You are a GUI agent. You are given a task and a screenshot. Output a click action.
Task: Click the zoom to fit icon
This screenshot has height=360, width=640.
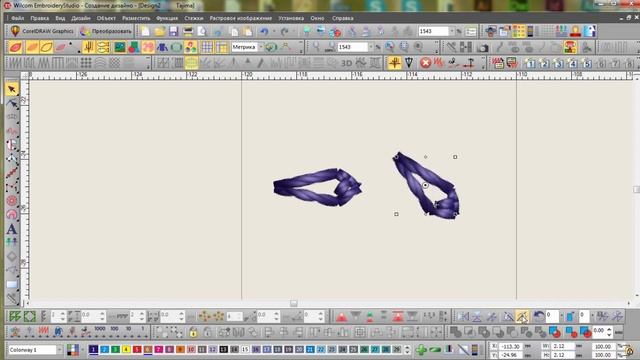[404, 47]
